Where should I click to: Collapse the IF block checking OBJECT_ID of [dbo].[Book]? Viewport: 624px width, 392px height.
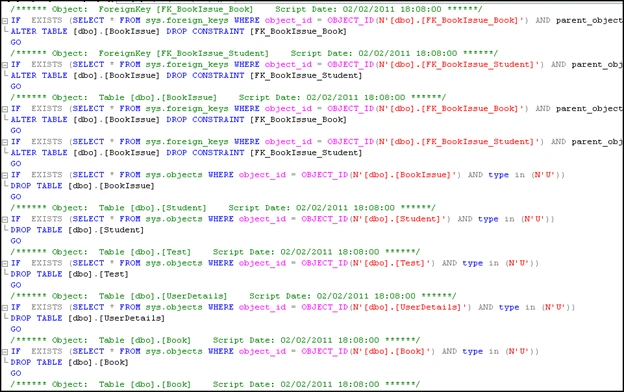pos(5,352)
